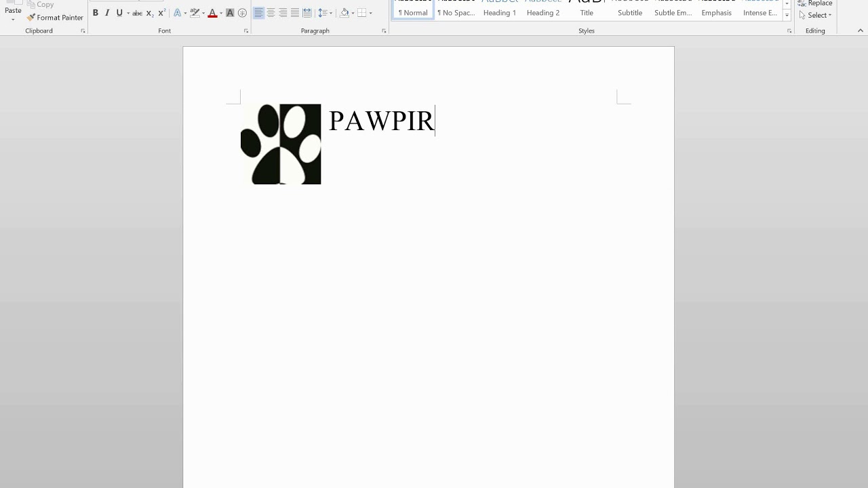The width and height of the screenshot is (868, 488).
Task: Align text left
Action: pos(258,13)
